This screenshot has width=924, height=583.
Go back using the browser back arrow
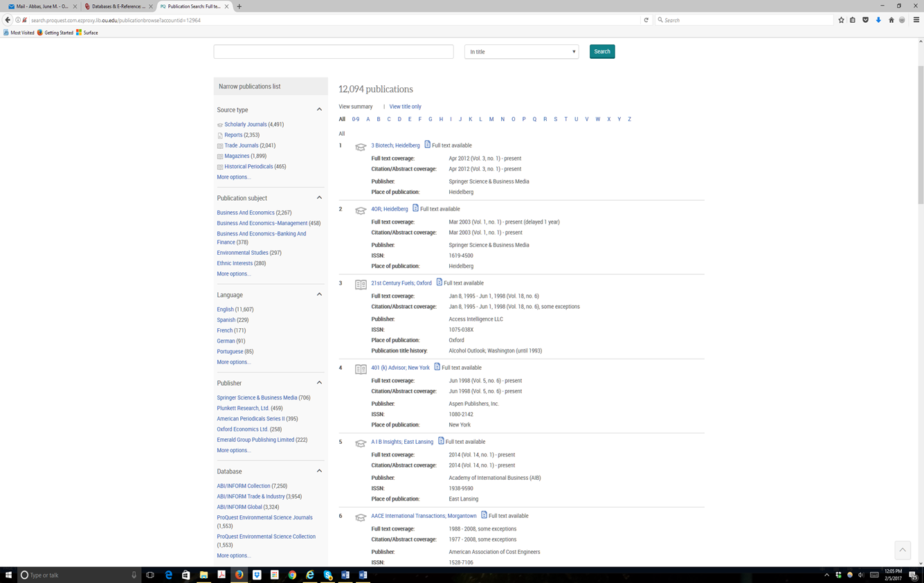[x=8, y=20]
